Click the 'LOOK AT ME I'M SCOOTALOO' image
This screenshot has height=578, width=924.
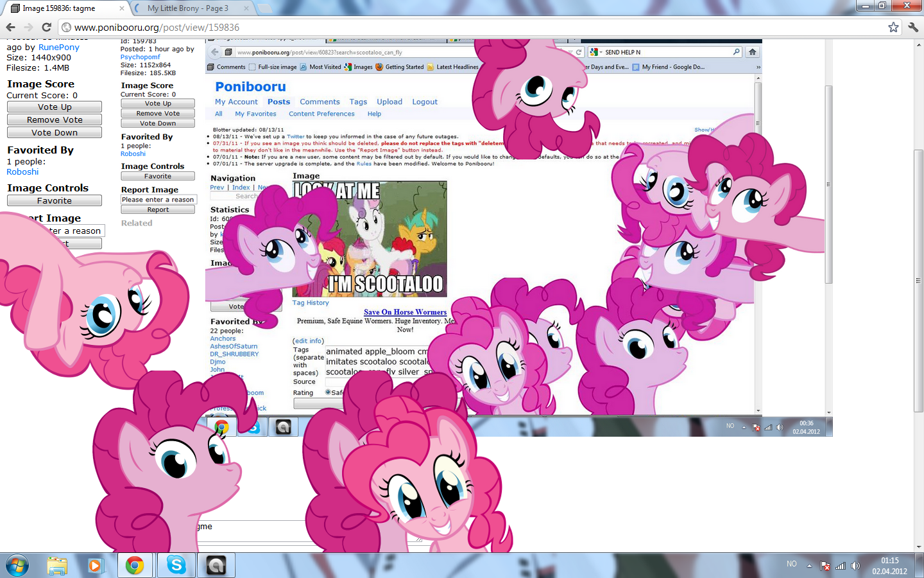pyautogui.click(x=370, y=239)
